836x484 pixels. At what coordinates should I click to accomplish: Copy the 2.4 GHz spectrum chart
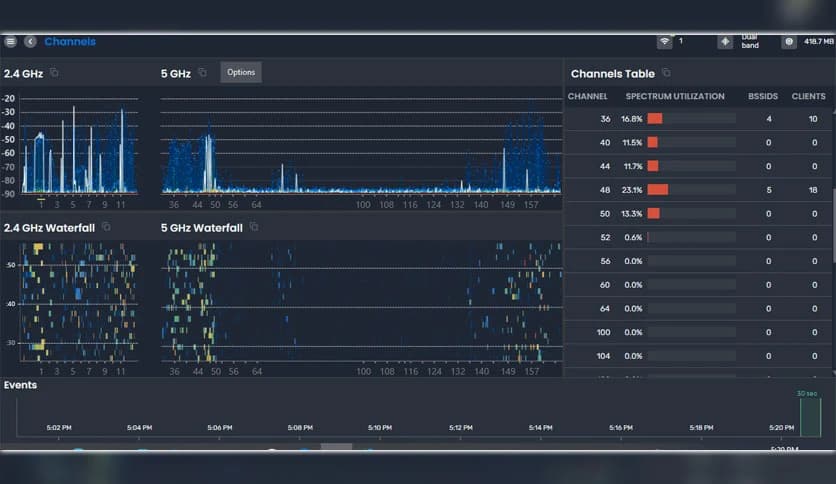pyautogui.click(x=54, y=72)
